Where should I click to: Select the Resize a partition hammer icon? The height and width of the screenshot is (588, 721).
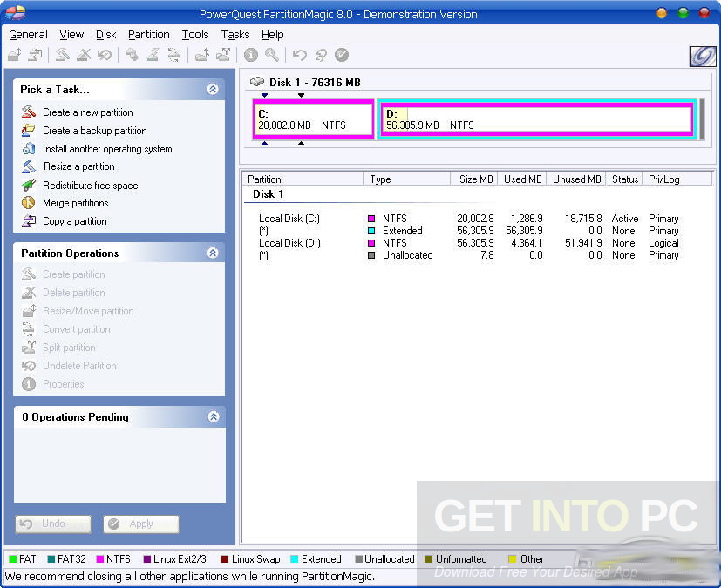tap(26, 166)
